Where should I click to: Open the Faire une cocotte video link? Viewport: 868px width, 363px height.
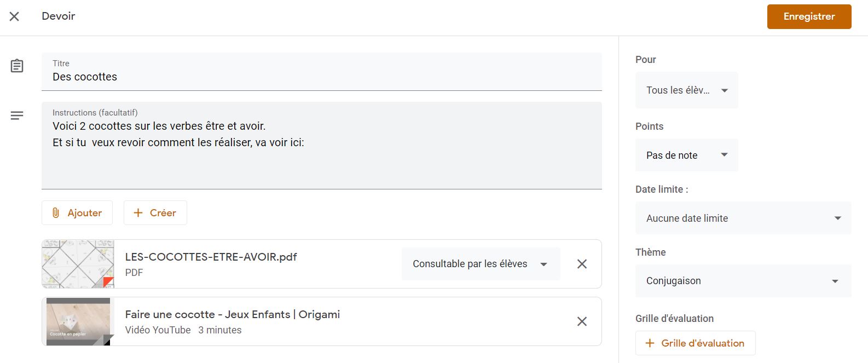pyautogui.click(x=232, y=314)
